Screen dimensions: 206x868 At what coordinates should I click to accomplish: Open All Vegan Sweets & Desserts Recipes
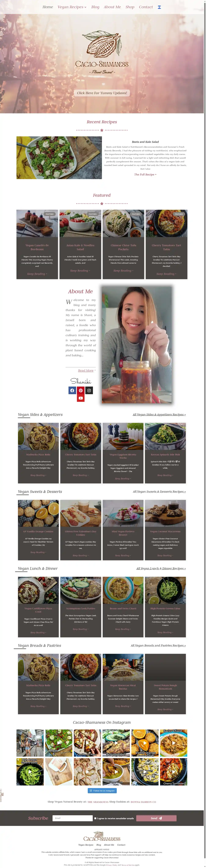click(x=159, y=492)
